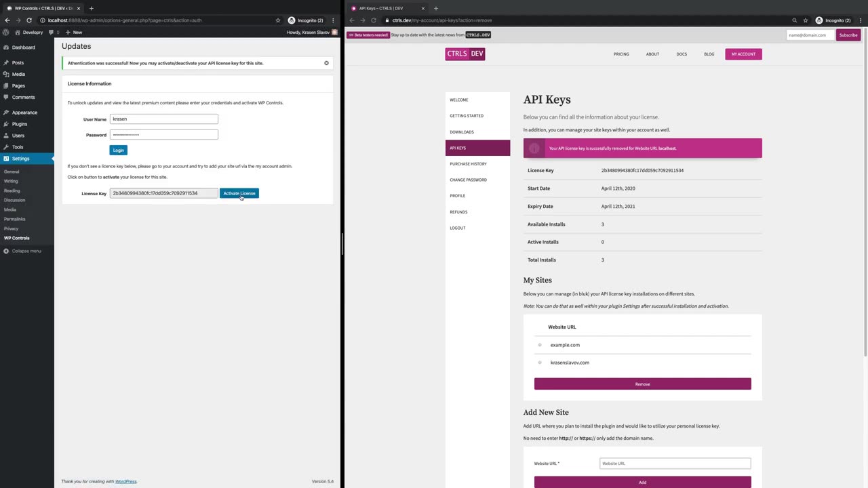The image size is (868, 488).
Task: Go back in the localhost browser window
Action: [x=7, y=20]
